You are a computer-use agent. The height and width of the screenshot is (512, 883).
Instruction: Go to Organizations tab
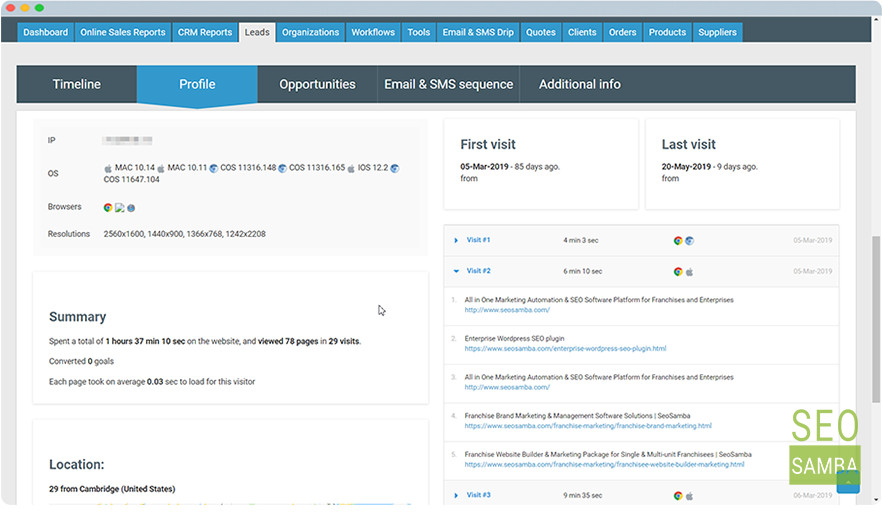point(310,32)
